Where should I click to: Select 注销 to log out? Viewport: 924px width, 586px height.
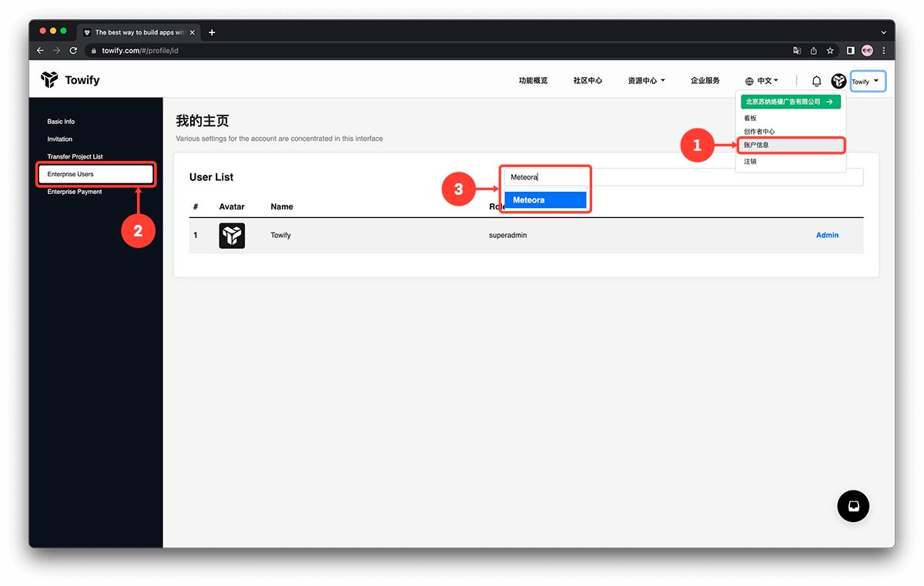coord(750,162)
